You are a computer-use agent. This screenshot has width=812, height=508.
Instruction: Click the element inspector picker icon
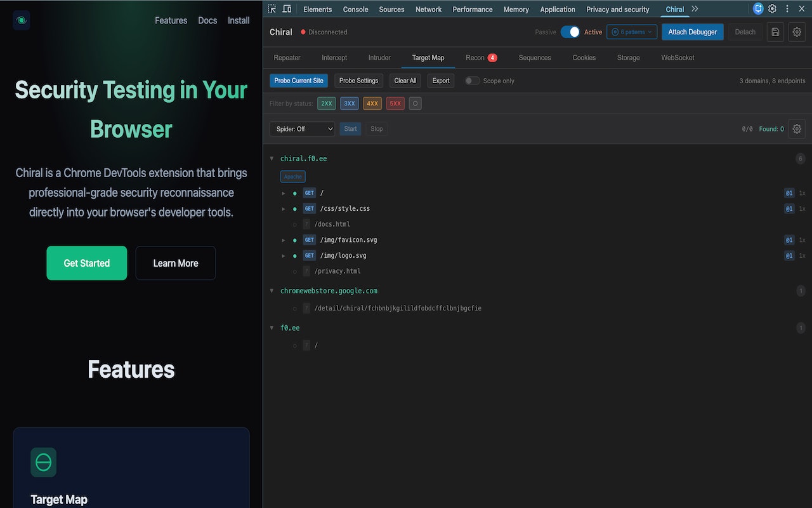pos(272,9)
